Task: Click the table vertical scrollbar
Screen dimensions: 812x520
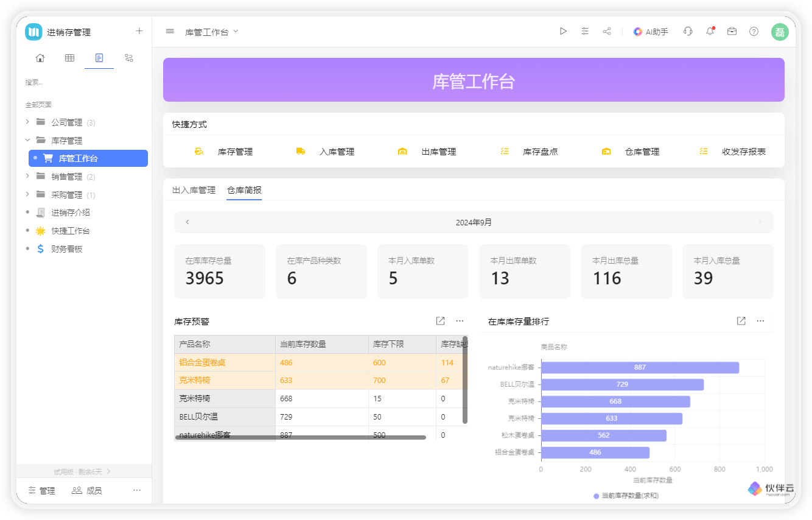Action: point(465,380)
